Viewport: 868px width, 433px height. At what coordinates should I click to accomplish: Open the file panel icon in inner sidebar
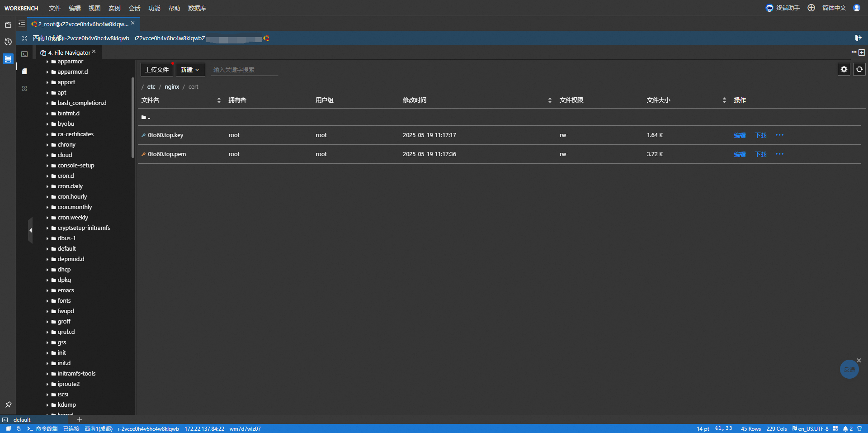[x=24, y=71]
